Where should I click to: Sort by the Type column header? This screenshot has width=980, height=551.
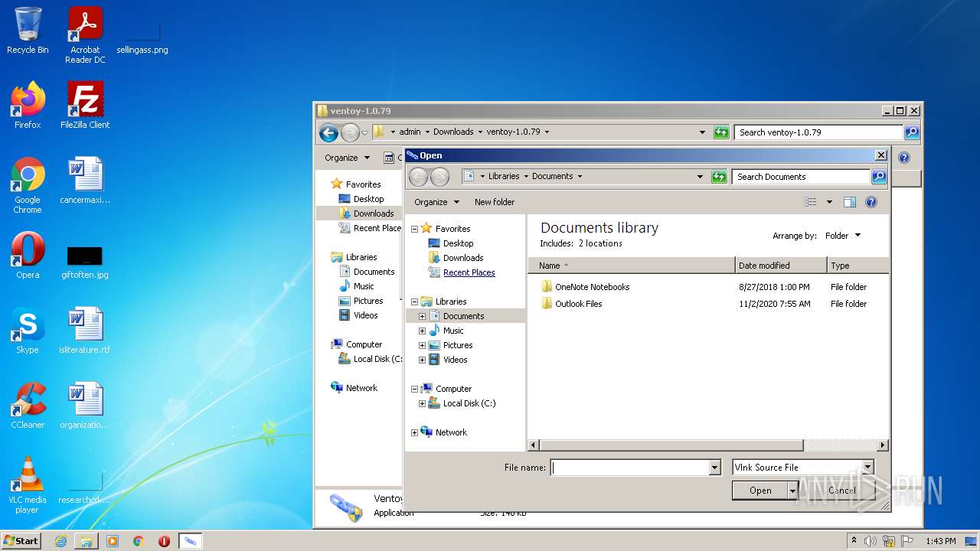coord(857,266)
